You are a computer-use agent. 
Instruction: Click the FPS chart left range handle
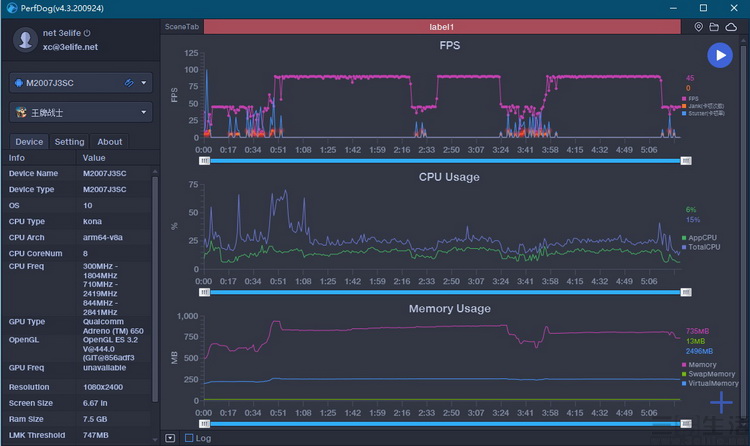(204, 161)
